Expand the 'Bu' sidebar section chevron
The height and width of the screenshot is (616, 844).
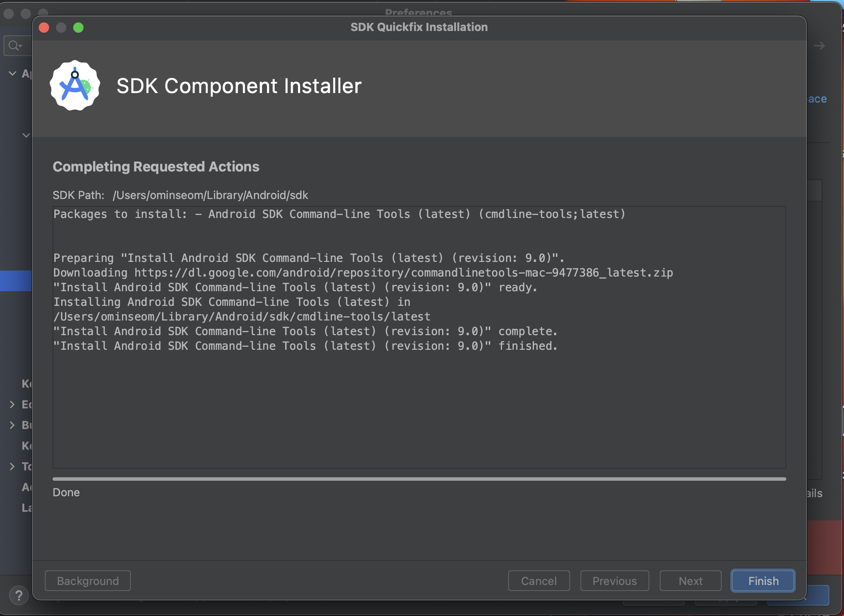click(x=12, y=425)
